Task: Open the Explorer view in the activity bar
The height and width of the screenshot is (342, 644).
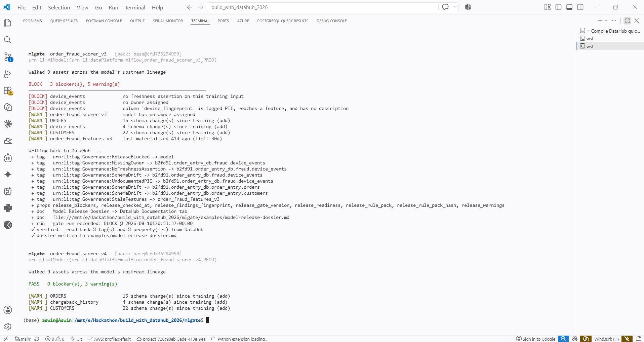Action: [x=8, y=23]
